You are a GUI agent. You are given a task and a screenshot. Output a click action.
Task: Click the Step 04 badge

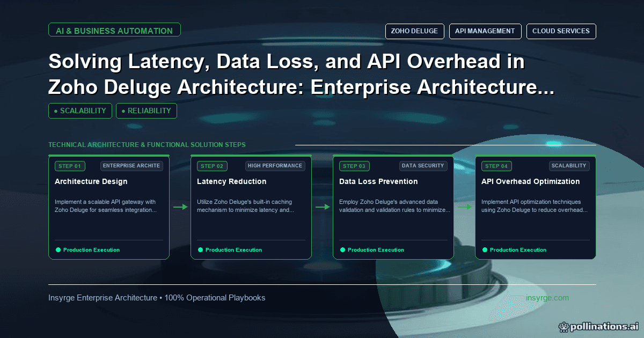coord(496,166)
